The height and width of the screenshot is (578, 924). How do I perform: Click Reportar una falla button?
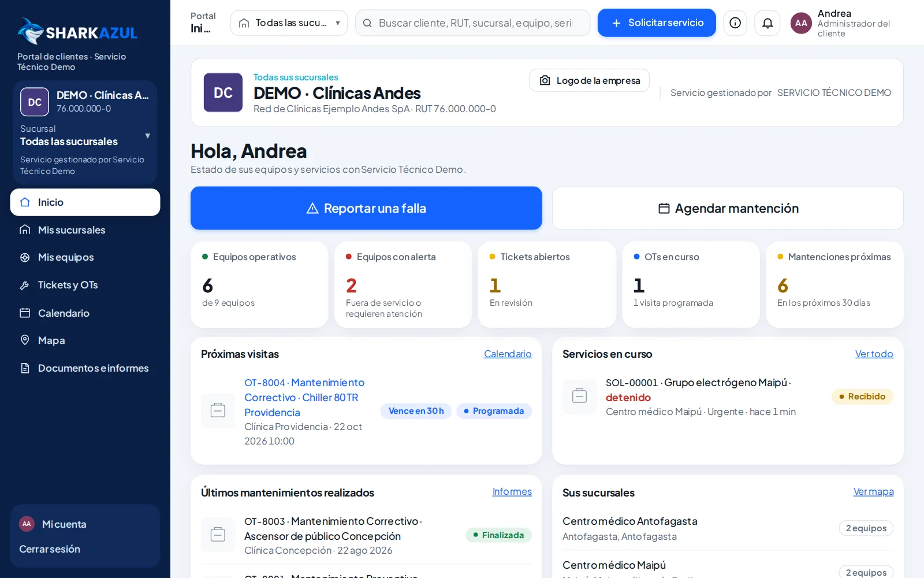366,208
